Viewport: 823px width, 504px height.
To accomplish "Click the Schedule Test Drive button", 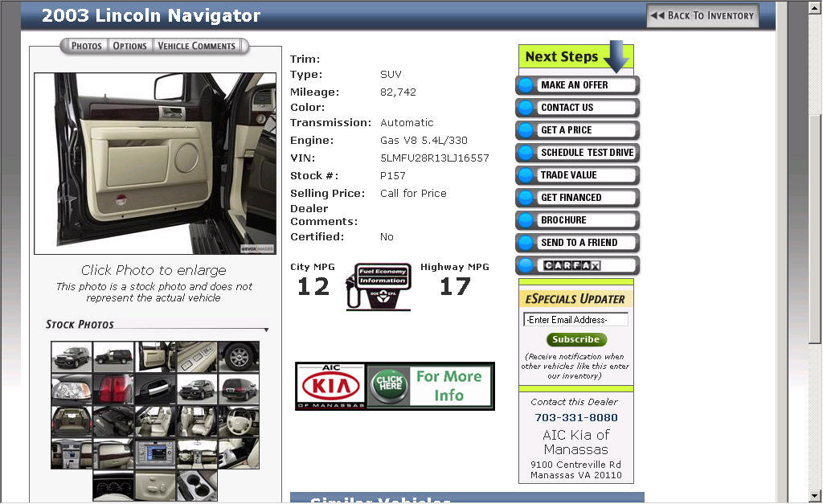I will point(577,153).
